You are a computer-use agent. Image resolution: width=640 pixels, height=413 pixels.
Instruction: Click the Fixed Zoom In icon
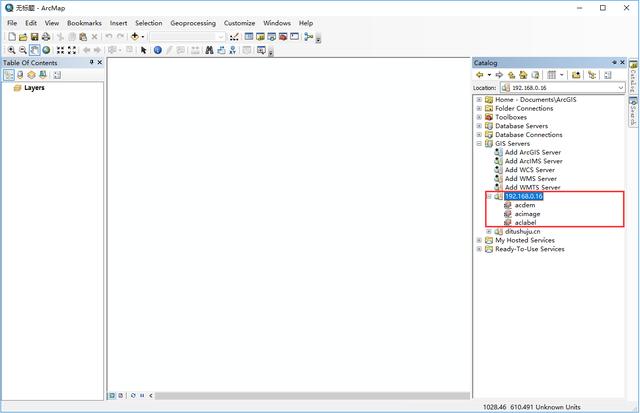point(60,50)
